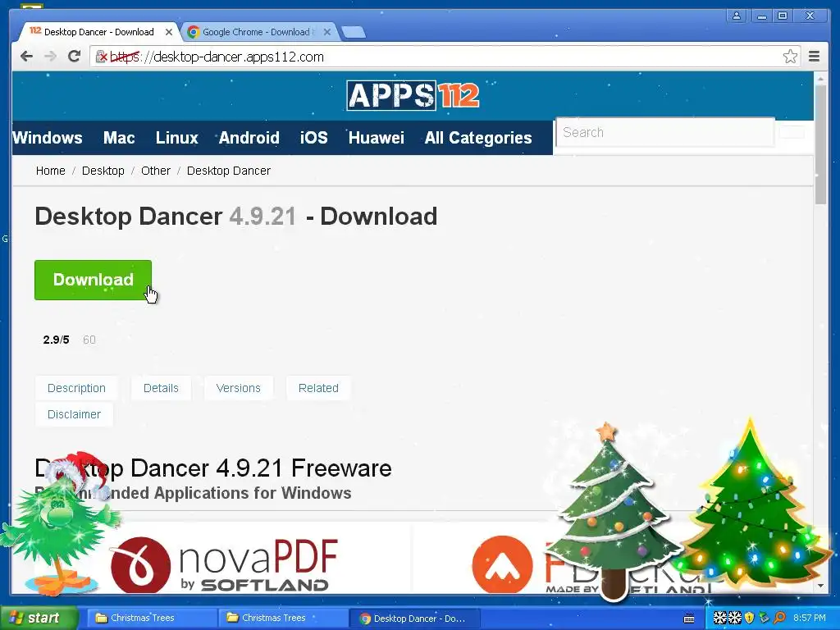Open All Categories in navigation
The height and width of the screenshot is (630, 840).
click(478, 138)
